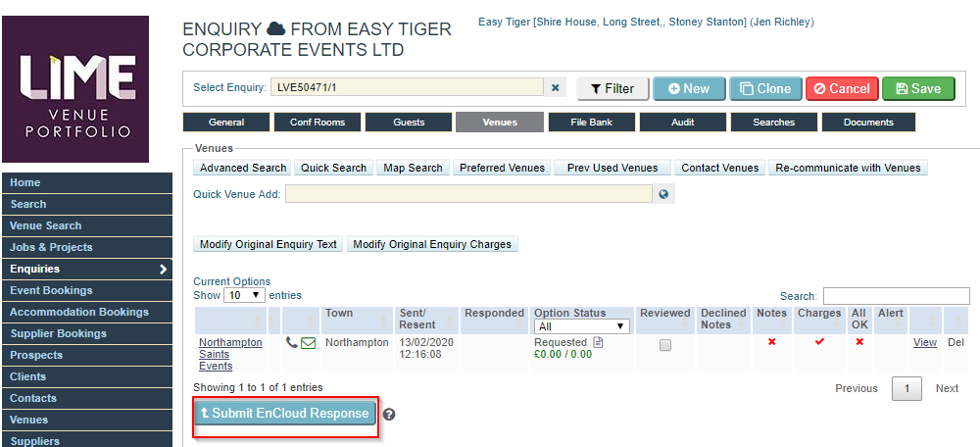Click the Next pagination link

coord(947,388)
